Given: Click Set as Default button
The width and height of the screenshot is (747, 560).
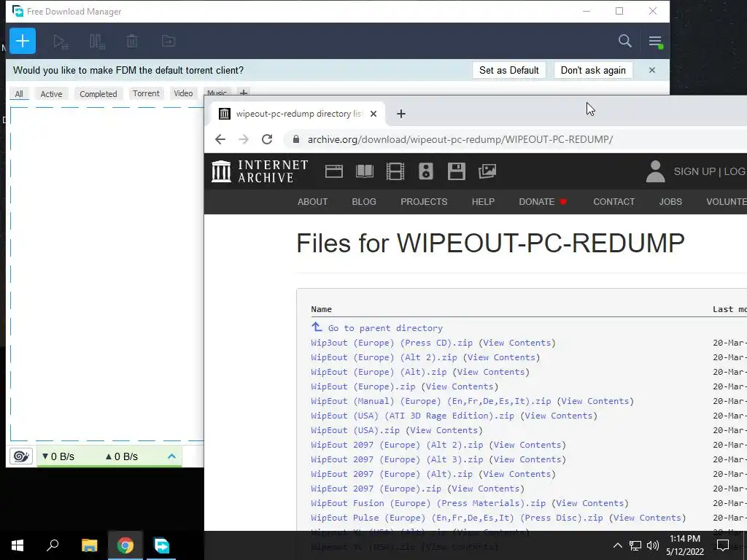Looking at the screenshot, I should pos(508,70).
